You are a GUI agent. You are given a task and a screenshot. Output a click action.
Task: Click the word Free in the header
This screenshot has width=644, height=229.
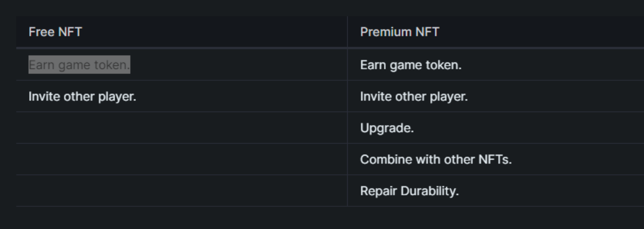click(x=38, y=32)
